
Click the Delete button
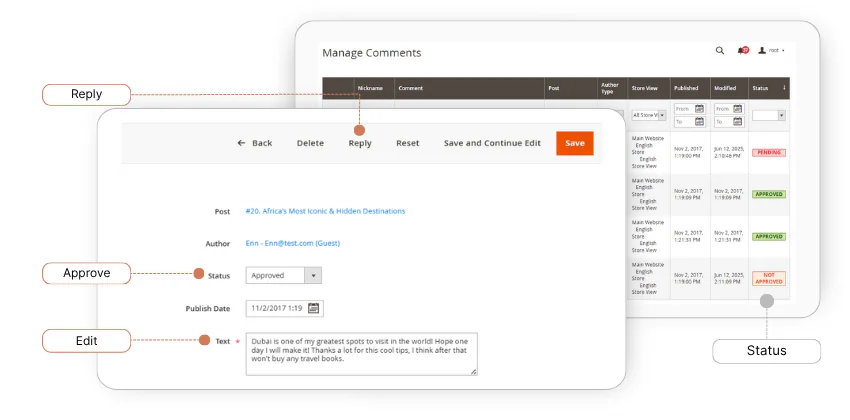coord(310,143)
